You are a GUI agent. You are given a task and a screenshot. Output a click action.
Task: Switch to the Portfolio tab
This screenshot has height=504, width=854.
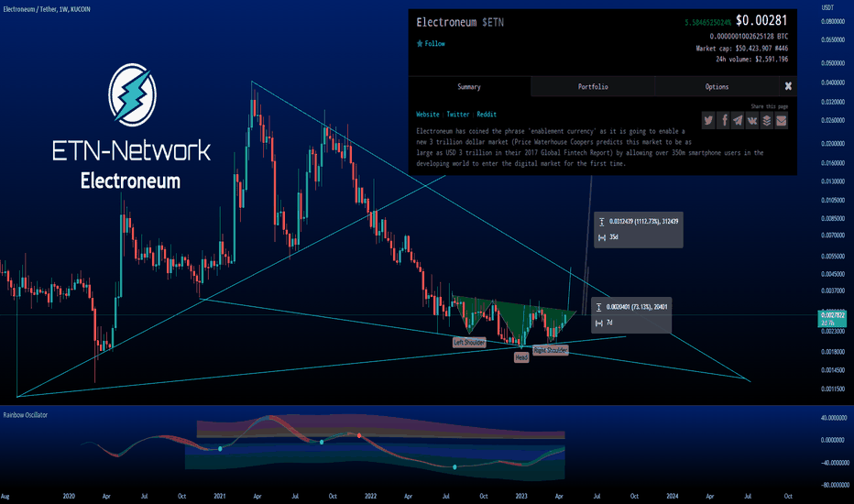[x=593, y=87]
